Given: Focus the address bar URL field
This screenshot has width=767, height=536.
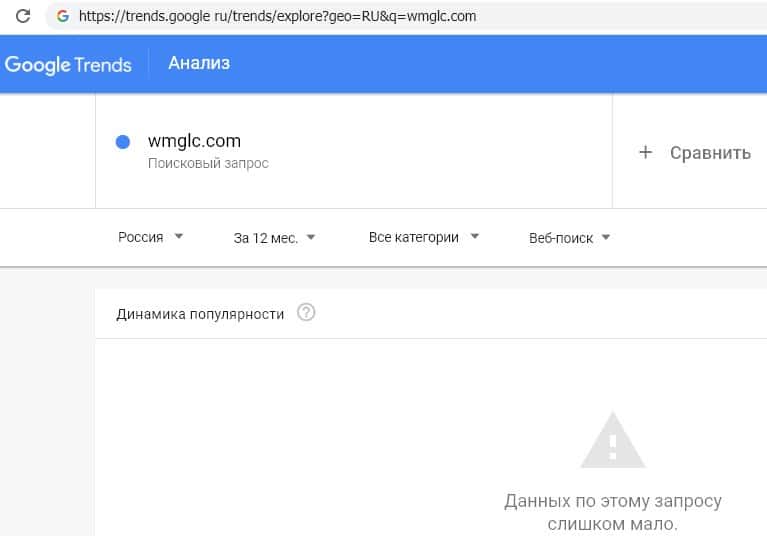Looking at the screenshot, I should click(300, 16).
